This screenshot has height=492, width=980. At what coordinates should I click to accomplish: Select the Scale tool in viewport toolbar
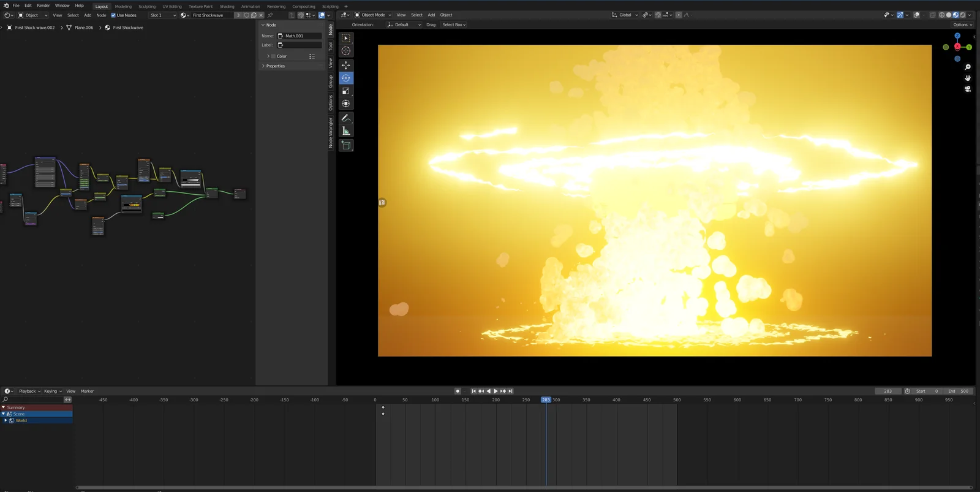(x=346, y=91)
